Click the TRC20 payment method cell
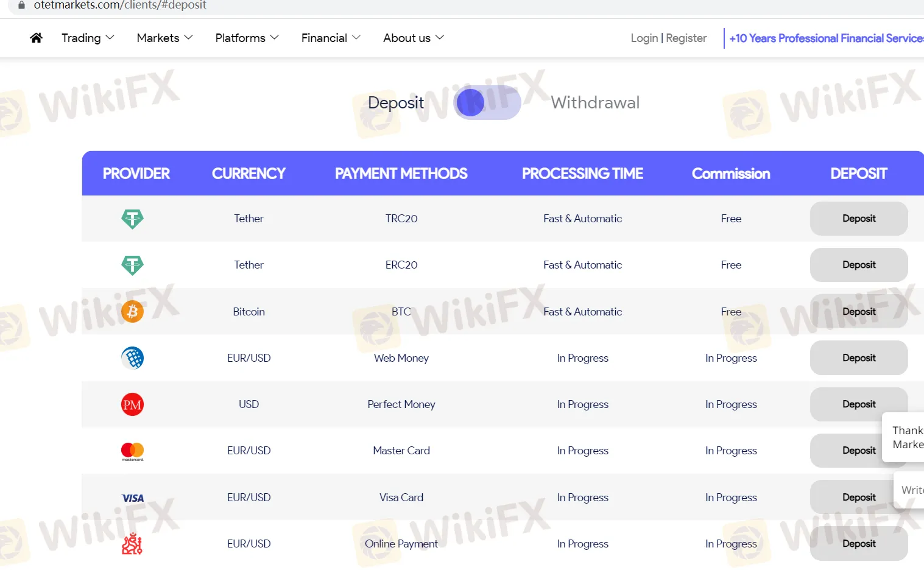924x570 pixels. pyautogui.click(x=401, y=219)
